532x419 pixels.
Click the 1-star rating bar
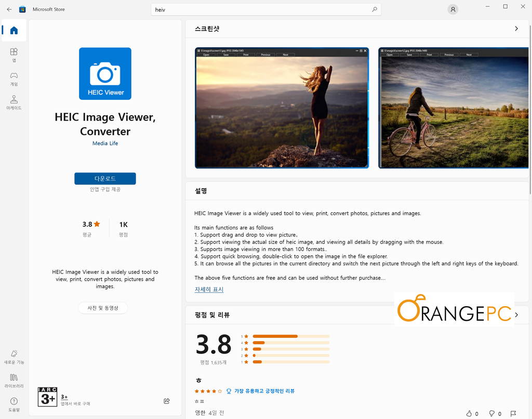click(x=291, y=362)
